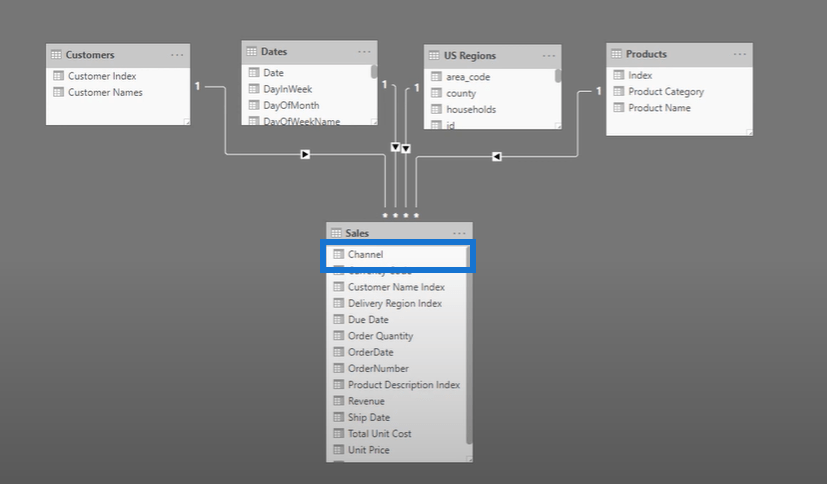Click the table icon in Sales header
Viewport: 827px width, 484px height.
pyautogui.click(x=336, y=233)
